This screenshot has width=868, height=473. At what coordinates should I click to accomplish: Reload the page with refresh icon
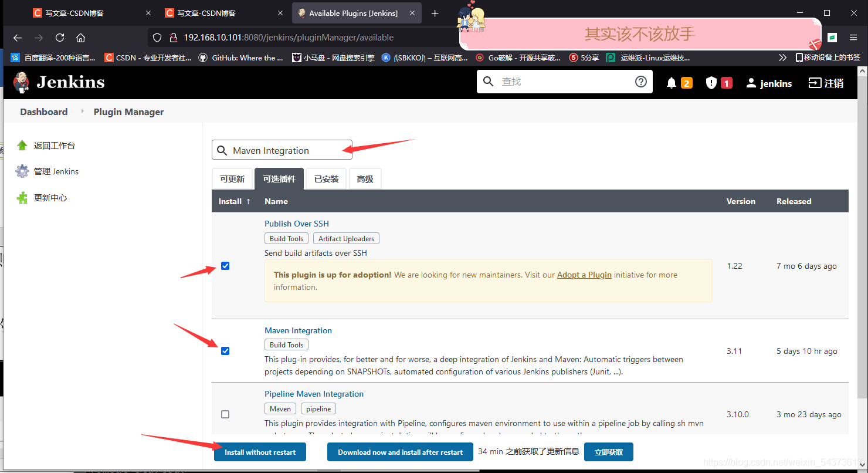pos(60,38)
